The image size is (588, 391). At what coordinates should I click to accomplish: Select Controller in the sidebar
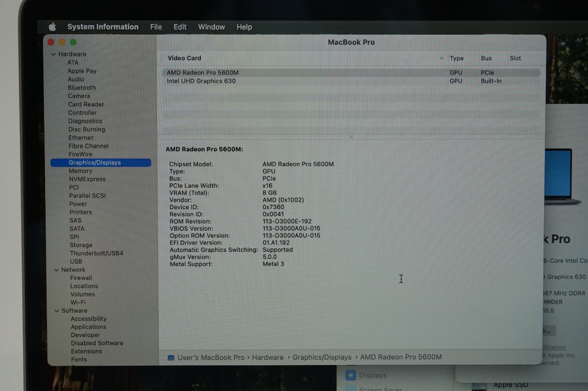[82, 113]
